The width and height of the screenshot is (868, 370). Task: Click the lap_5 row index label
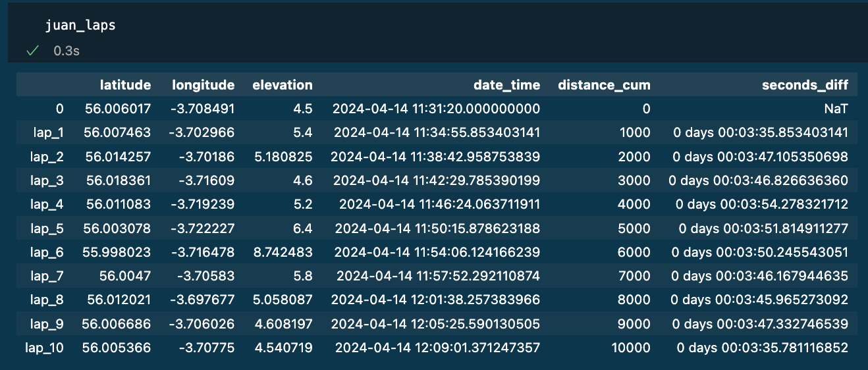49,228
